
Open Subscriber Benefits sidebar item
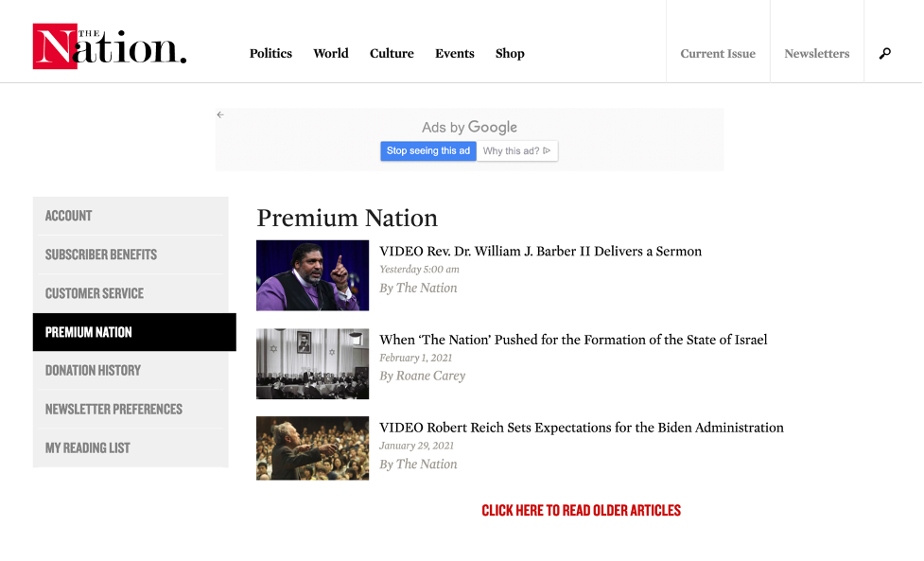click(x=131, y=254)
